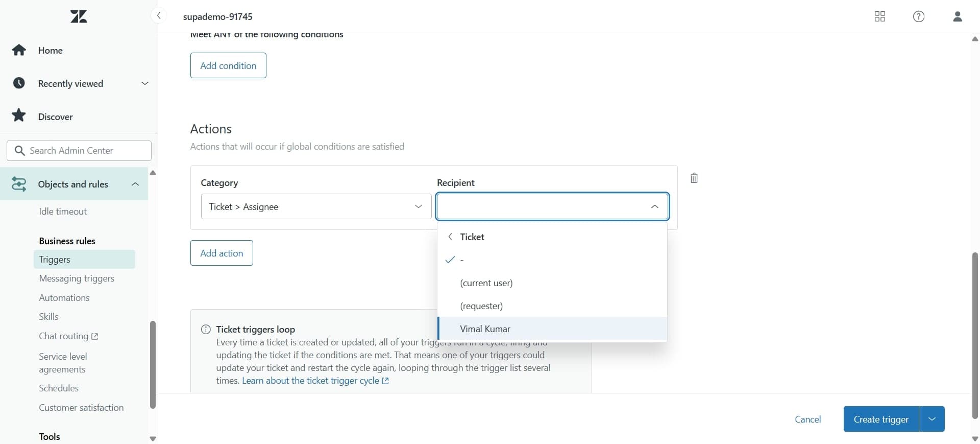Open Automations in Business rules
This screenshot has width=980, height=444.
[64, 297]
